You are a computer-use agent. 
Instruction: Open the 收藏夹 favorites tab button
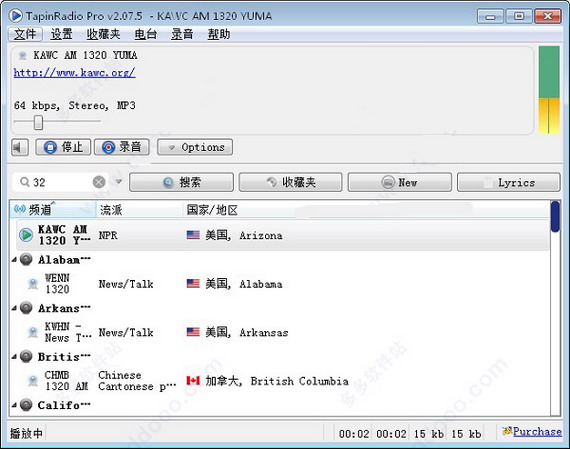290,182
